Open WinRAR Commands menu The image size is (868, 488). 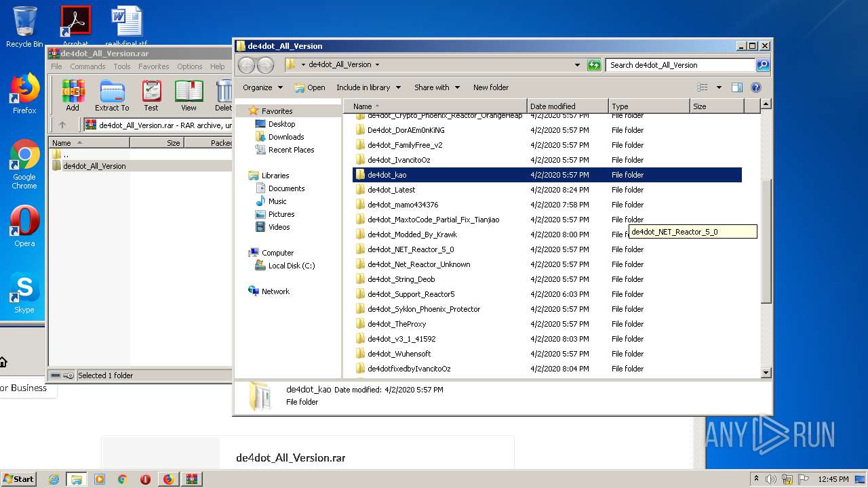[87, 66]
